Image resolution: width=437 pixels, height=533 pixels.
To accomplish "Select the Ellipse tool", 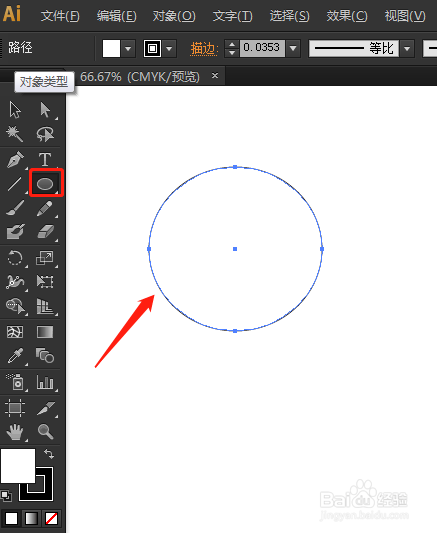I will pos(45,184).
